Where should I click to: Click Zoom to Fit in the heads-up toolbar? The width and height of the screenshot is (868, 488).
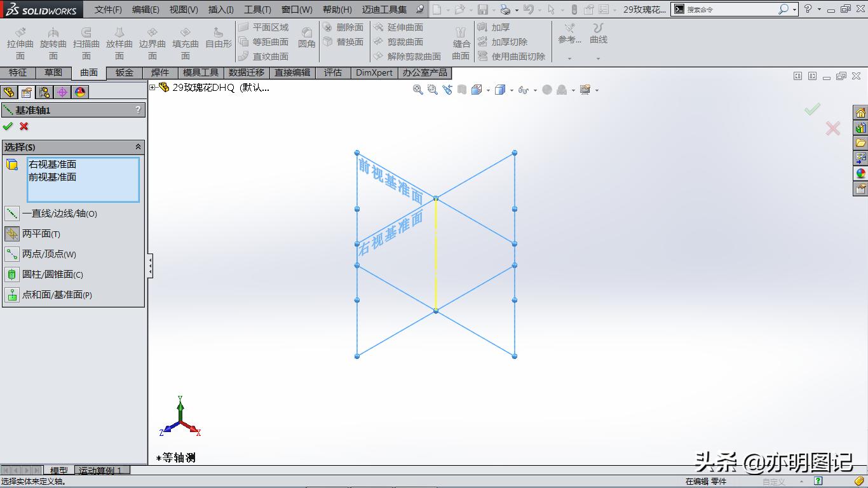coord(417,90)
